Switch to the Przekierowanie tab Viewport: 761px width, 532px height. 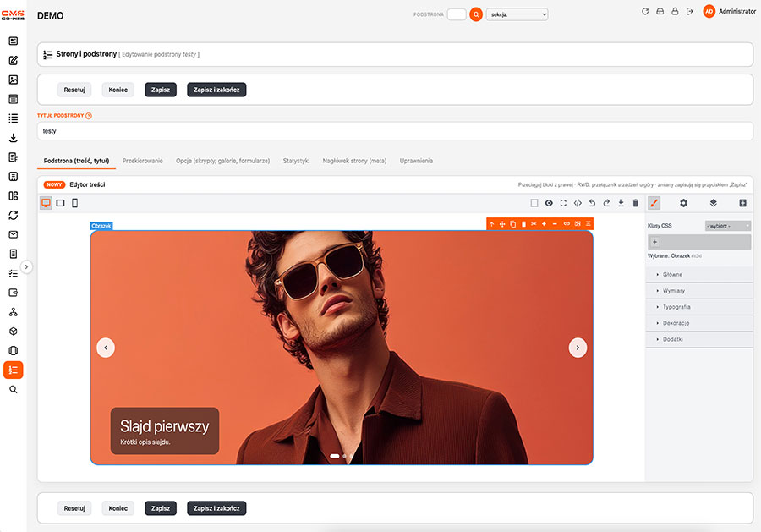(143, 161)
